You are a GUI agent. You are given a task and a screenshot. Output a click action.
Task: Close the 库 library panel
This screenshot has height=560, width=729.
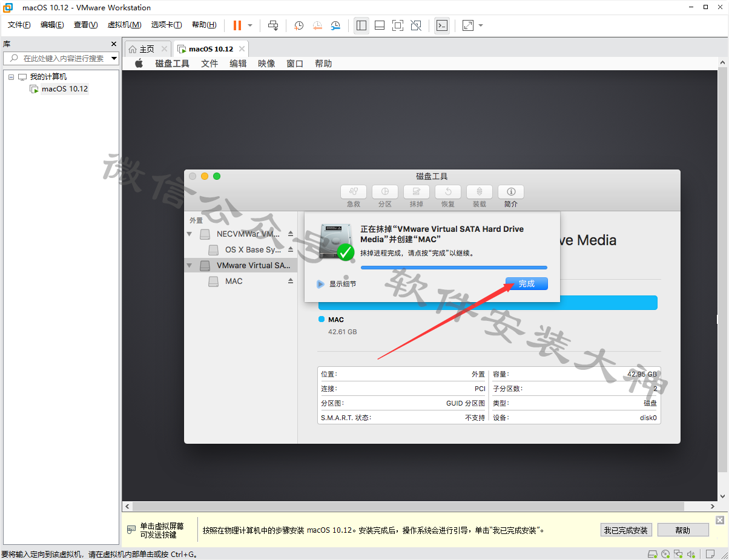point(114,44)
